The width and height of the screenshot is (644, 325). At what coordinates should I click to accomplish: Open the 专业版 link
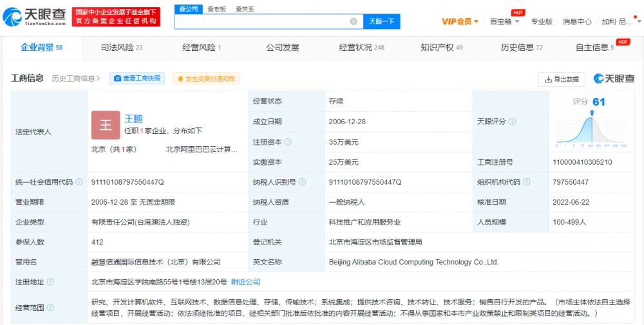[542, 21]
